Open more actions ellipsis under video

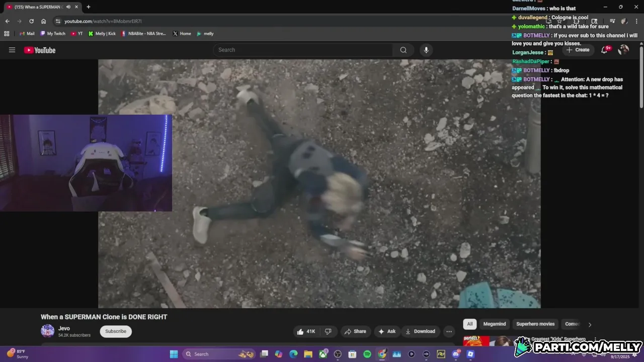(x=449, y=331)
